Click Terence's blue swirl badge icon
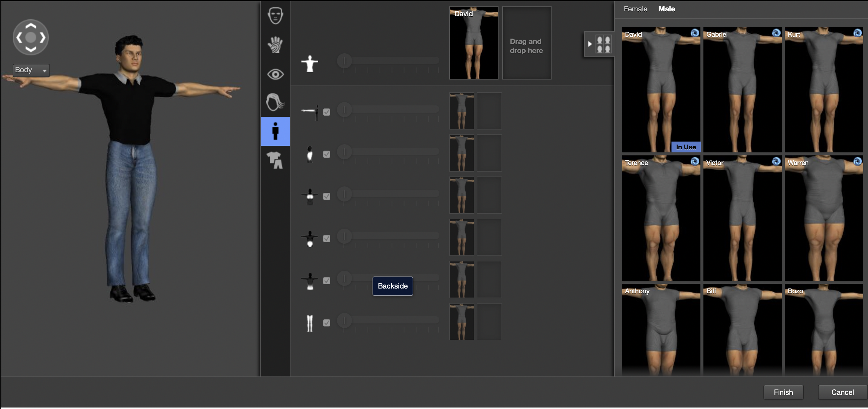868x409 pixels. coord(695,161)
